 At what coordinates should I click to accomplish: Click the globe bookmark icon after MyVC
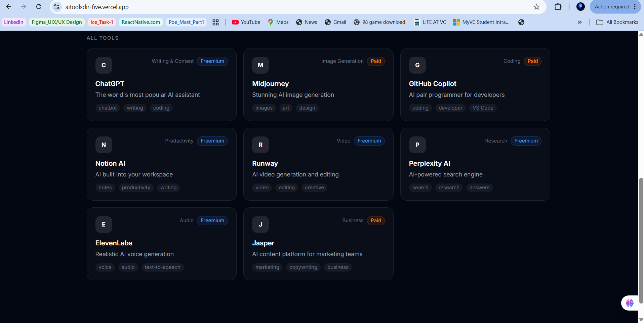pos(521,22)
